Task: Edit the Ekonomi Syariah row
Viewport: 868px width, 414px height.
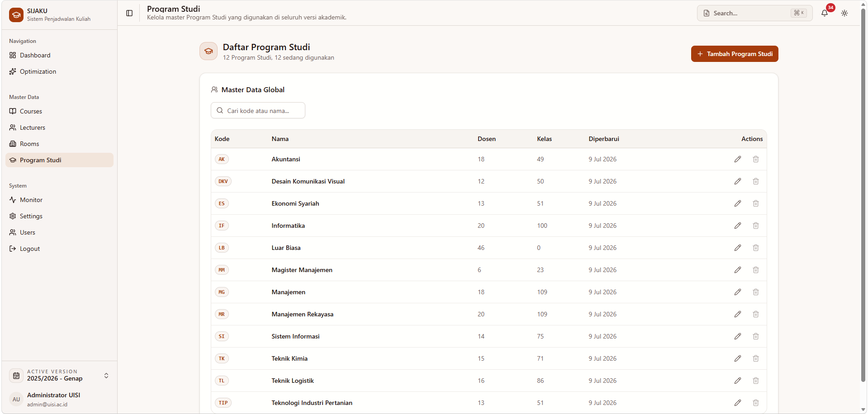Action: pyautogui.click(x=738, y=203)
